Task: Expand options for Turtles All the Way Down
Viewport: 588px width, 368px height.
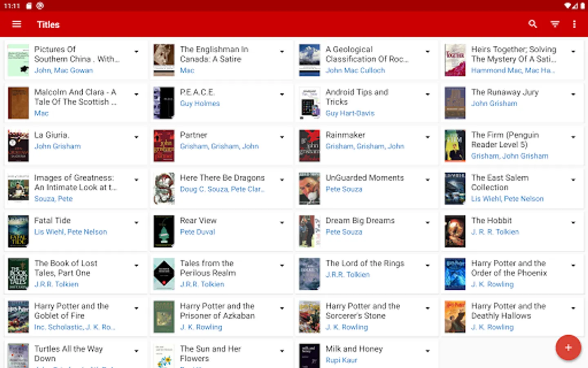Action: click(x=136, y=351)
